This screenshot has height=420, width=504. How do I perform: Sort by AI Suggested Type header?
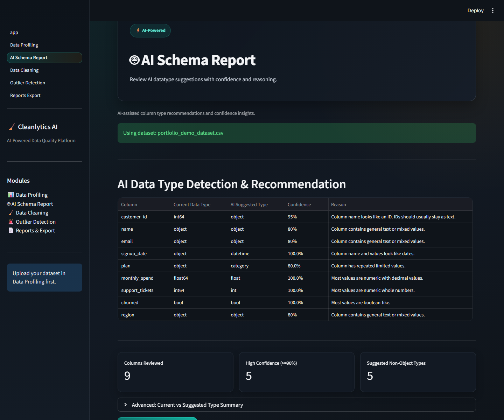pos(257,204)
